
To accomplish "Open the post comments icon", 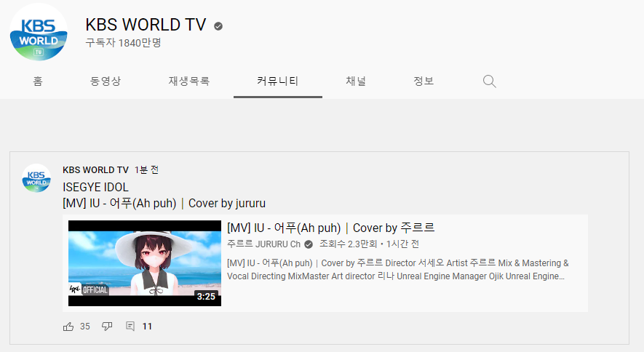I will coord(130,326).
